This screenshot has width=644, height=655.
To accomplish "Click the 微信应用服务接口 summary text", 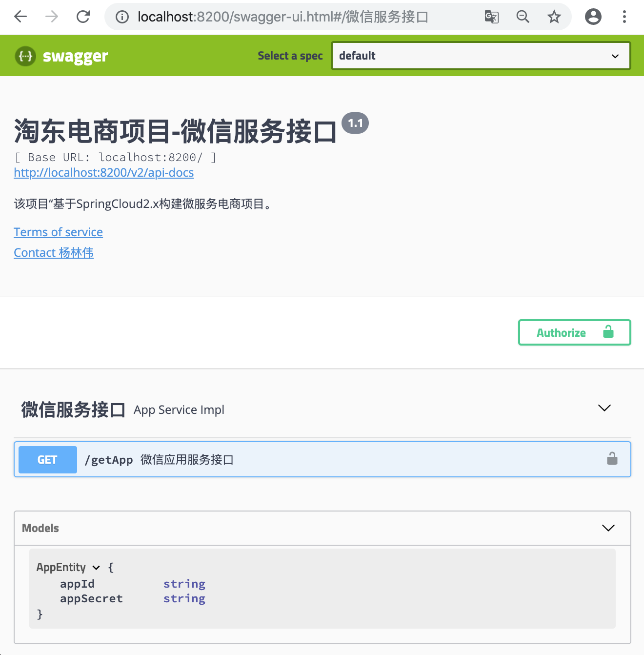I will pyautogui.click(x=187, y=460).
